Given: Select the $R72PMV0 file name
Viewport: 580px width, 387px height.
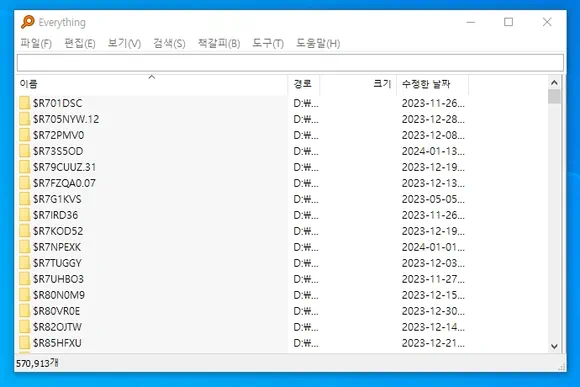Looking at the screenshot, I should click(x=58, y=135).
